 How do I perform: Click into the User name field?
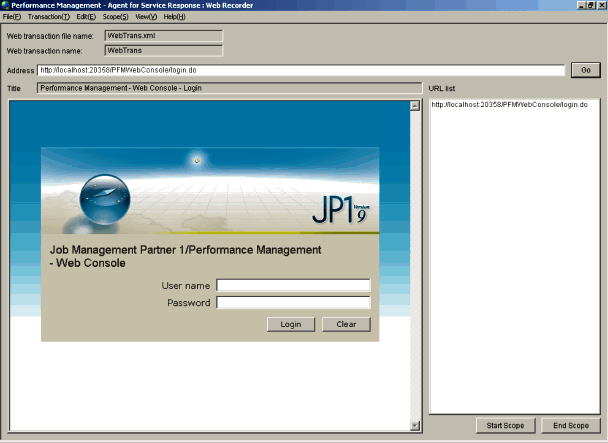click(x=293, y=285)
